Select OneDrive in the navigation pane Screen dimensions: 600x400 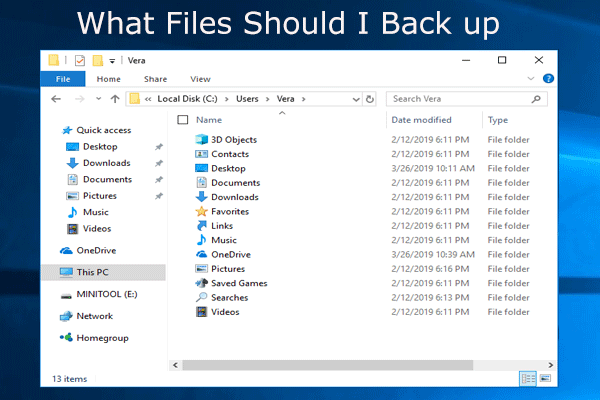point(96,250)
